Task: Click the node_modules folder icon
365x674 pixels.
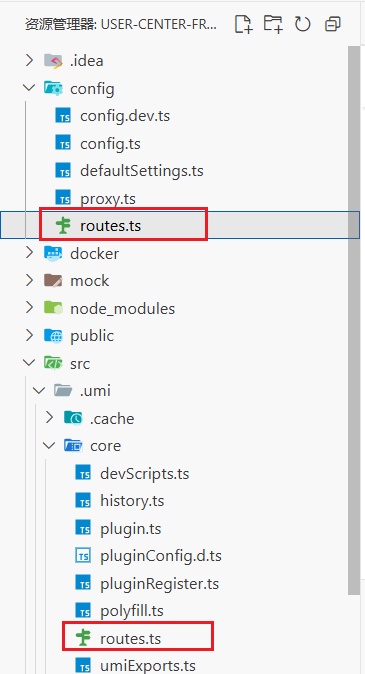Action: coord(53,308)
